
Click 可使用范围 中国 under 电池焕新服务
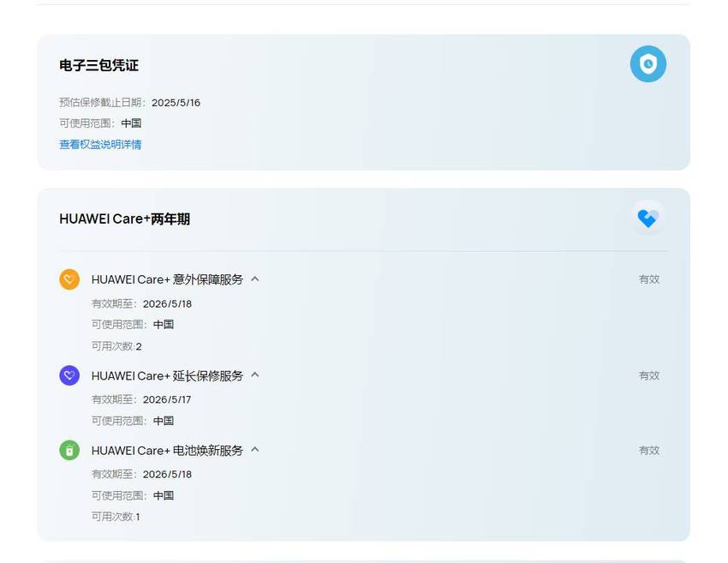coord(132,495)
